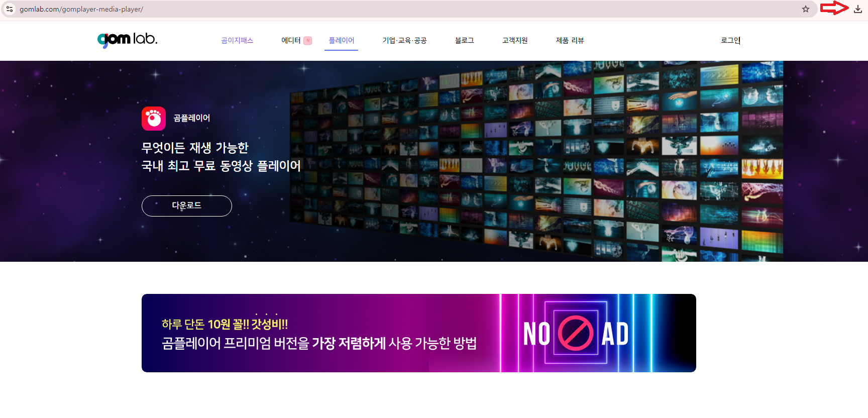Click the N badge next to 에디터

[x=308, y=41]
